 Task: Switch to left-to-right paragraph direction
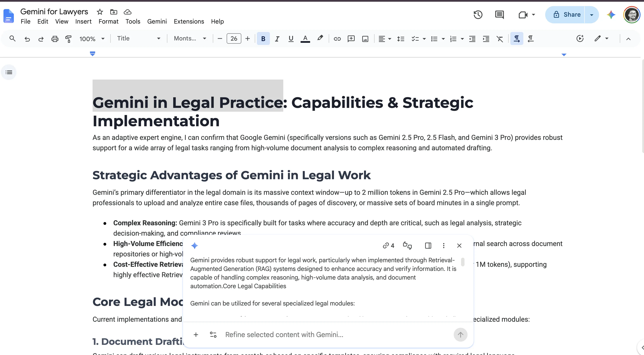tap(516, 38)
